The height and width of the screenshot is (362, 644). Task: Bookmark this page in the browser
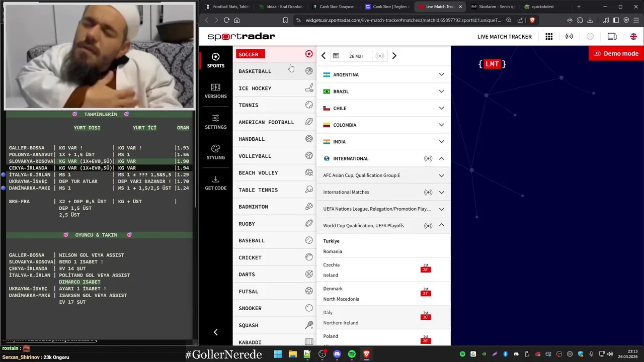[x=285, y=20]
